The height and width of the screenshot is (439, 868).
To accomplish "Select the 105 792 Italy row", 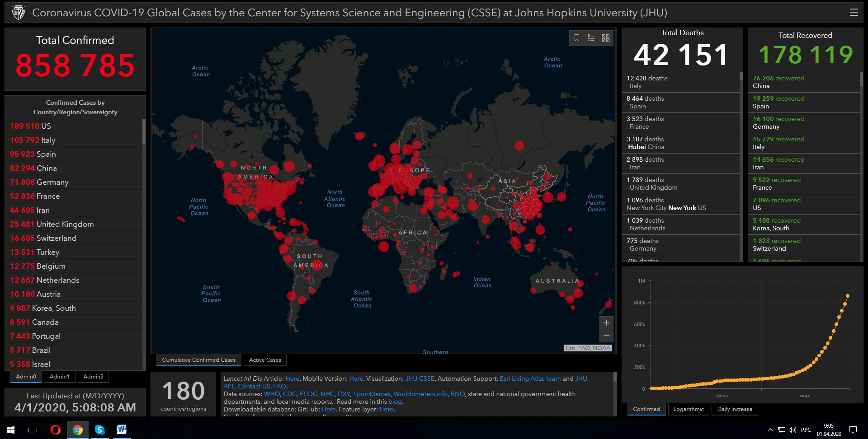I will [x=74, y=140].
